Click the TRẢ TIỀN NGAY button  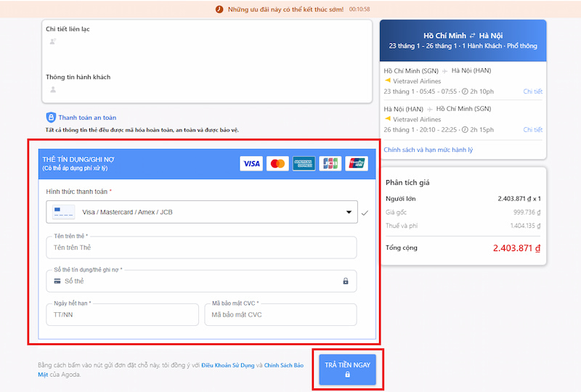[348, 369]
